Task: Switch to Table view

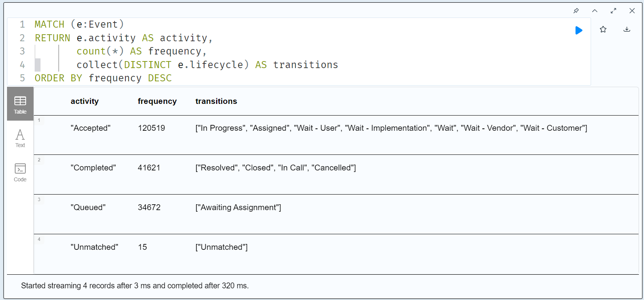Action: tap(20, 104)
